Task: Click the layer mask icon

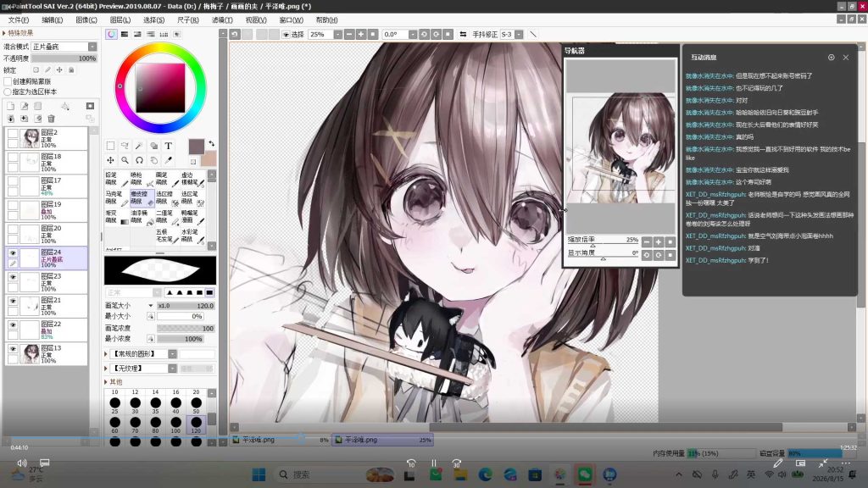Action: tap(90, 106)
